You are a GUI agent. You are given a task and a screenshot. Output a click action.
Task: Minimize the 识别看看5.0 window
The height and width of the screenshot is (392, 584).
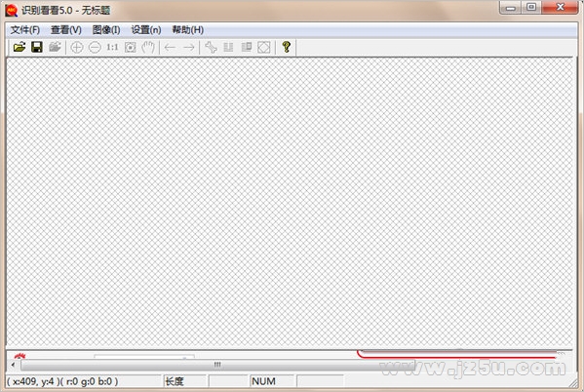tap(510, 8)
